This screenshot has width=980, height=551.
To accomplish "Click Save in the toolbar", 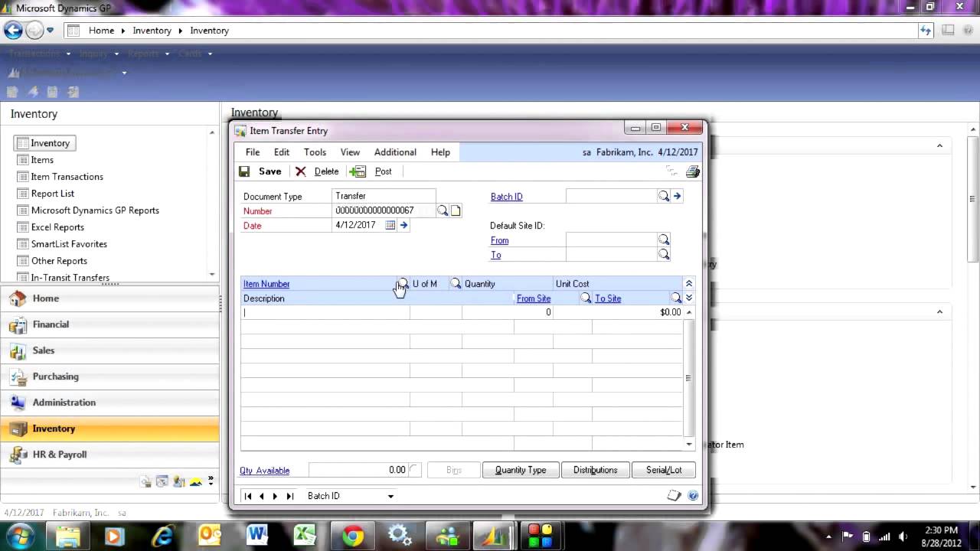I will click(261, 171).
